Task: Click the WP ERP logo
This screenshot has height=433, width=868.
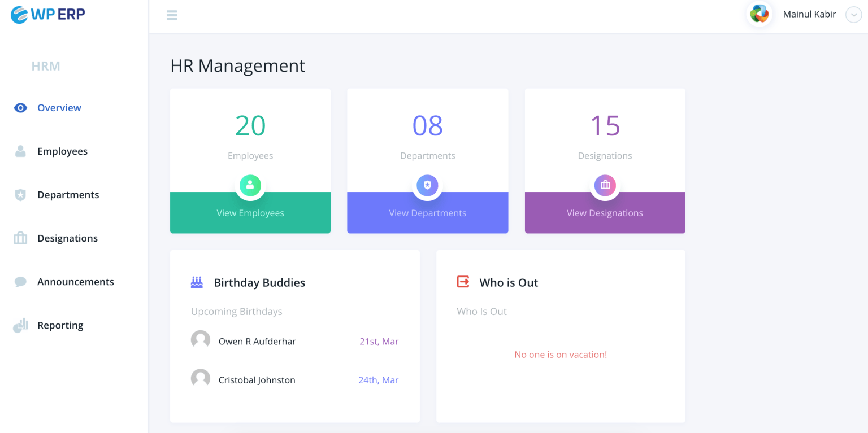Action: pyautogui.click(x=47, y=14)
